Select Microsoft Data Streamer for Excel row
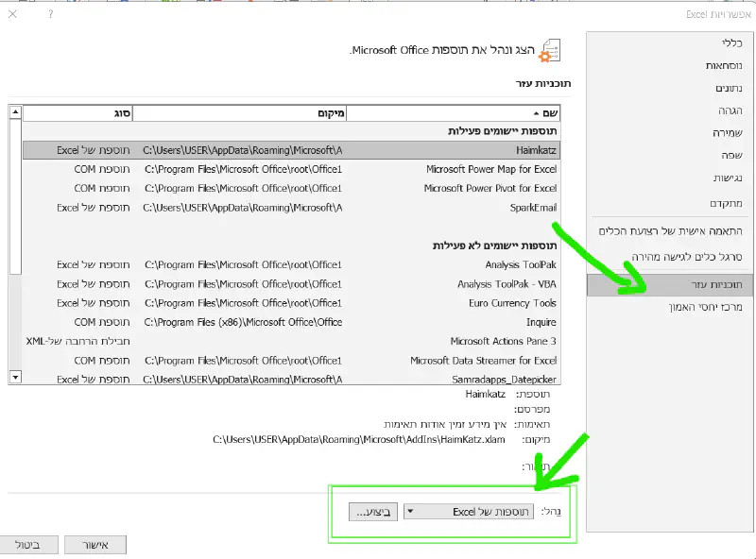The image size is (756, 559). tap(291, 361)
